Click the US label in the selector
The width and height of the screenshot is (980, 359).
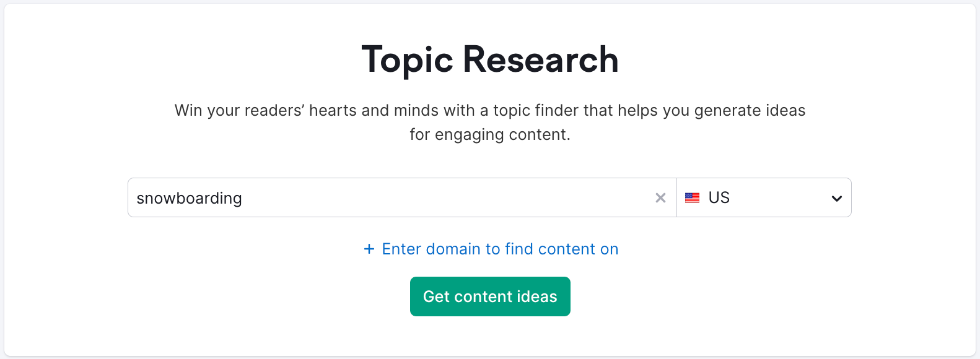719,197
